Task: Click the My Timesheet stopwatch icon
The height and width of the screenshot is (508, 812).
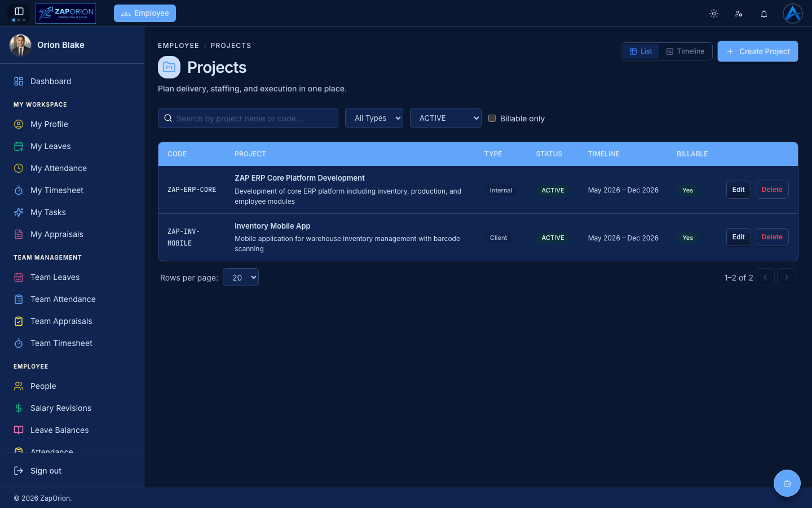Action: pos(19,190)
